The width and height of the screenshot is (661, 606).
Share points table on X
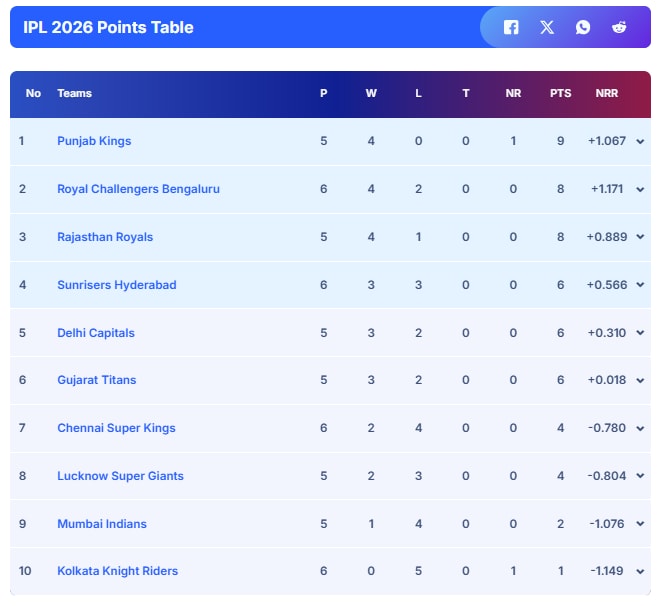tap(547, 28)
